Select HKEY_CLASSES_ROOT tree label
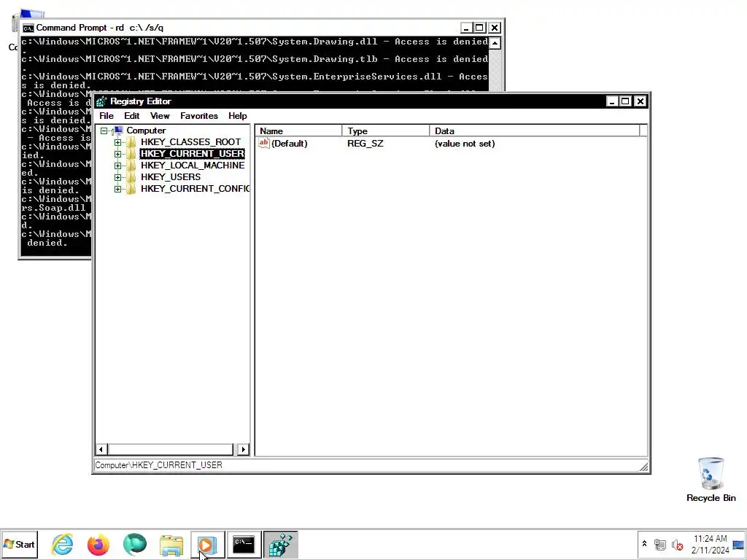 (x=190, y=142)
